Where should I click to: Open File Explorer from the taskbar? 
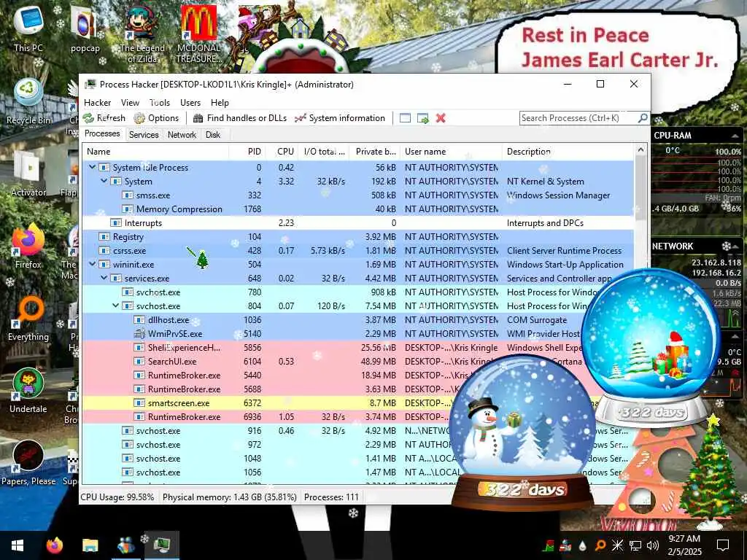tap(90, 545)
